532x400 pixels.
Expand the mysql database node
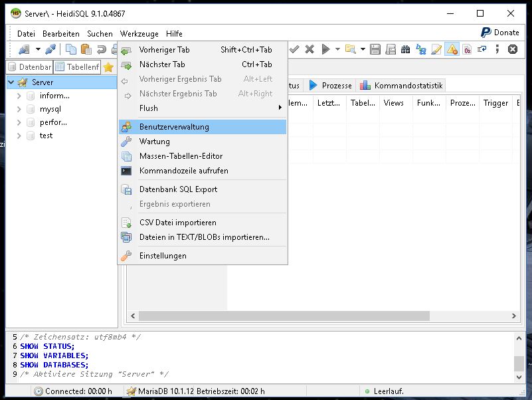(19, 110)
